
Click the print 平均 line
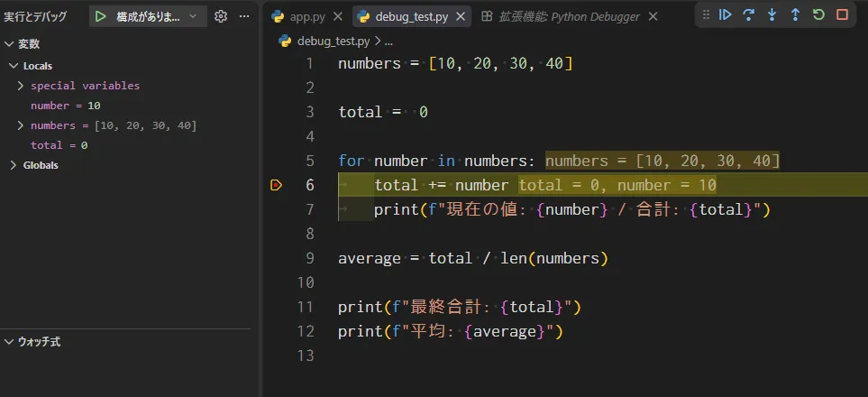[x=451, y=331]
